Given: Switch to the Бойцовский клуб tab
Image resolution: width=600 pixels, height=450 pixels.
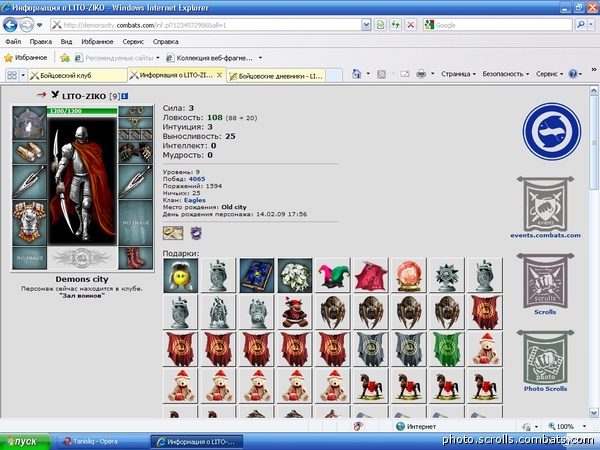Looking at the screenshot, I should click(77, 75).
